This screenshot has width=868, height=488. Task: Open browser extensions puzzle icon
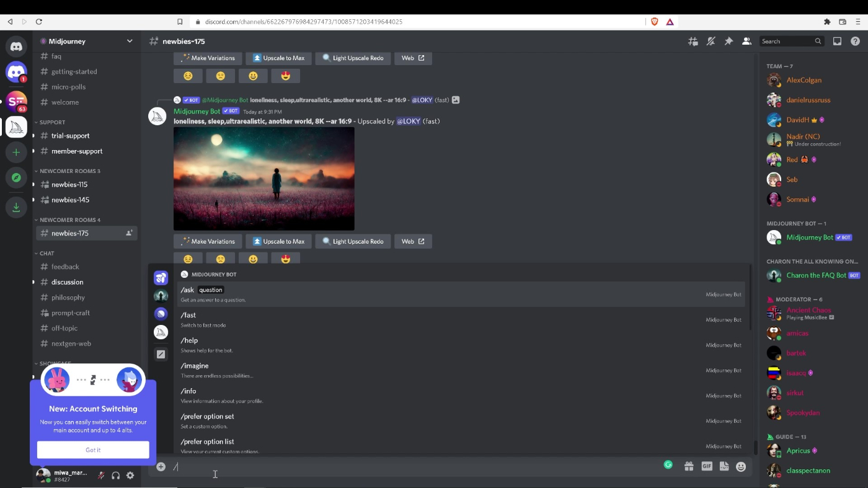[x=826, y=22]
